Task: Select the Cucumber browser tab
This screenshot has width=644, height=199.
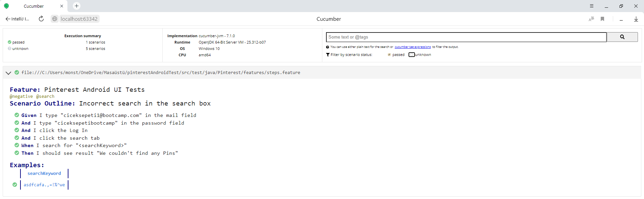Action: [x=34, y=6]
